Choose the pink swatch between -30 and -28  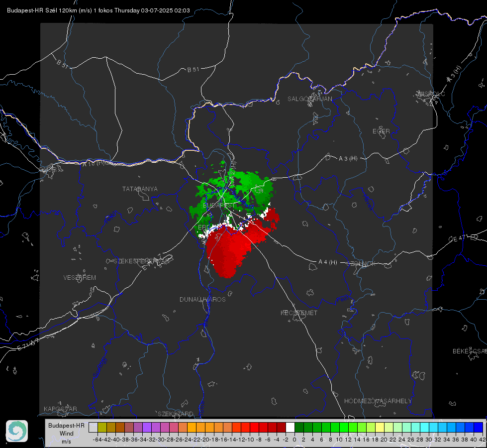click(165, 427)
